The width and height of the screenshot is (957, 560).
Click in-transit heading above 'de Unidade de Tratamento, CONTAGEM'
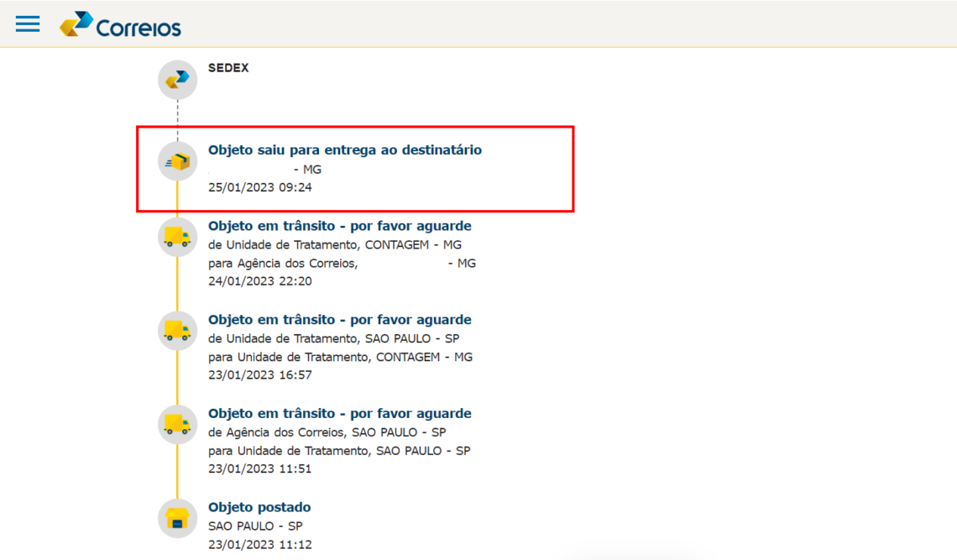click(x=339, y=226)
